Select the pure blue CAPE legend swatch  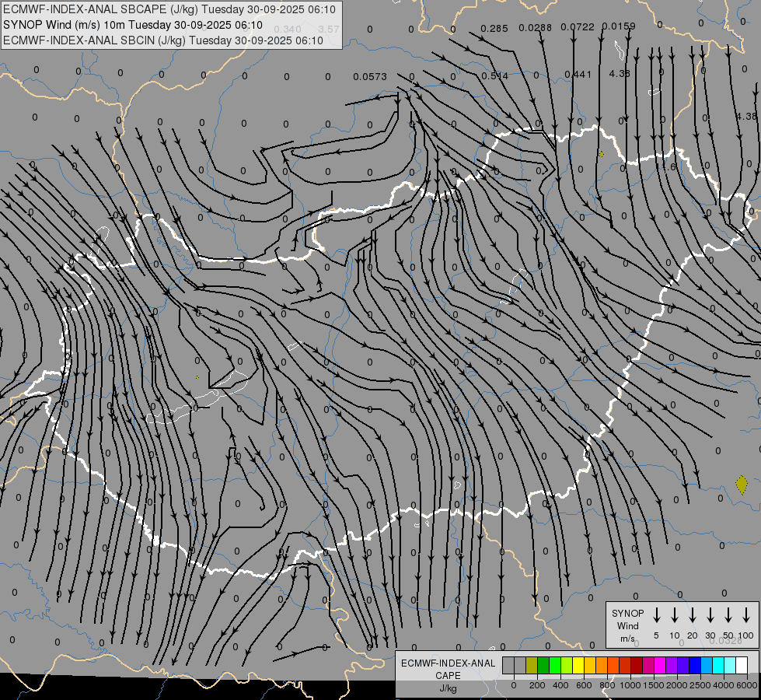(695, 665)
